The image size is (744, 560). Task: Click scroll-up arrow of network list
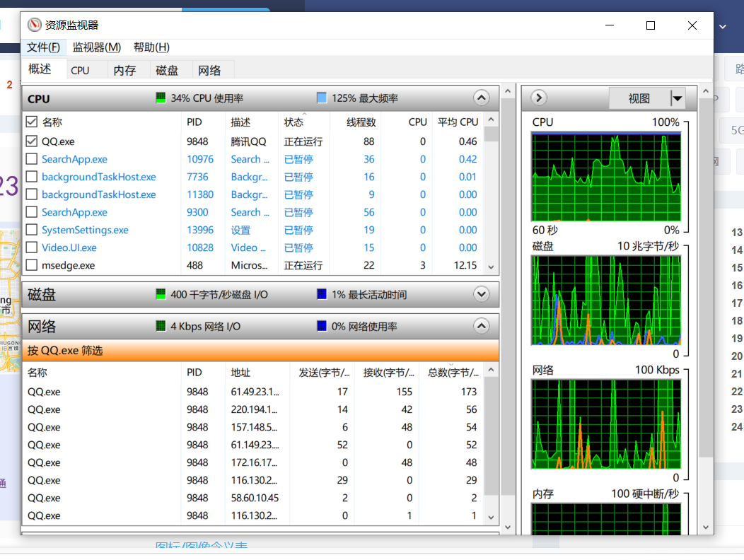[491, 370]
